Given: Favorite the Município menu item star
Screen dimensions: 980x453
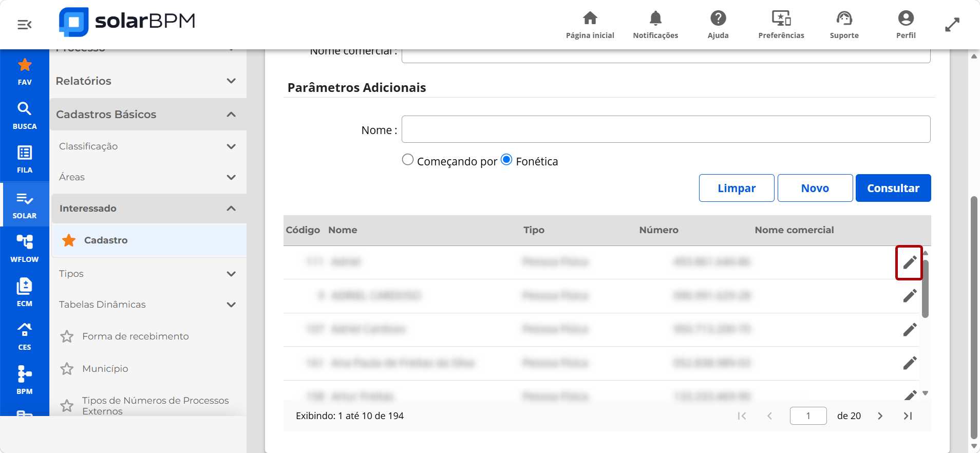Looking at the screenshot, I should click(x=67, y=369).
